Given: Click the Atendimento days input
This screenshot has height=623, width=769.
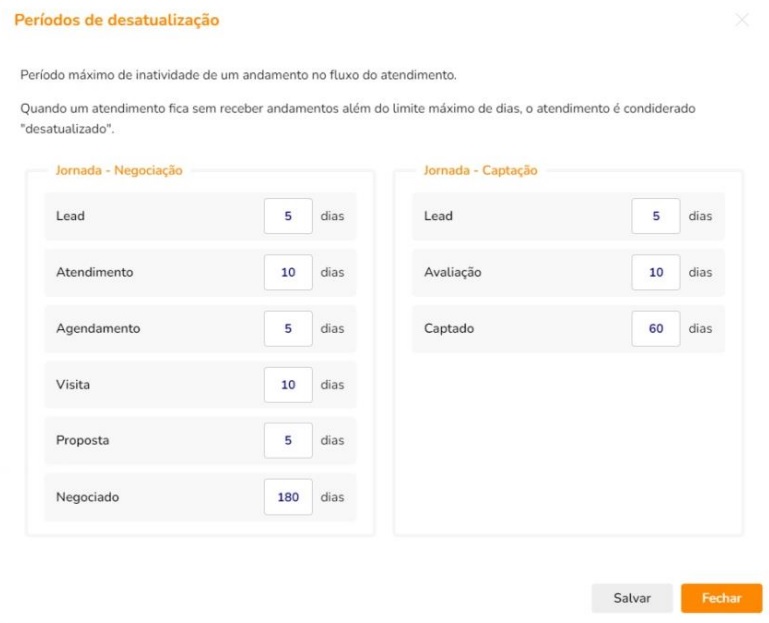Looking at the screenshot, I should [288, 272].
